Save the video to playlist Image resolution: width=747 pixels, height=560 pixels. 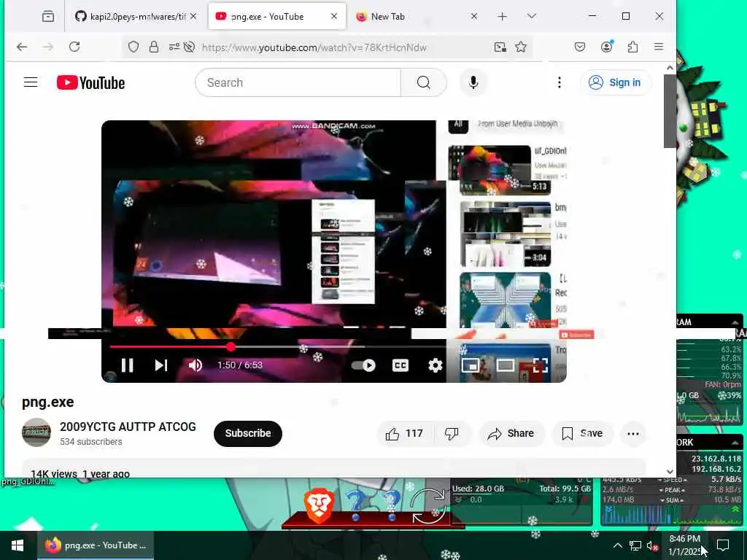point(582,433)
